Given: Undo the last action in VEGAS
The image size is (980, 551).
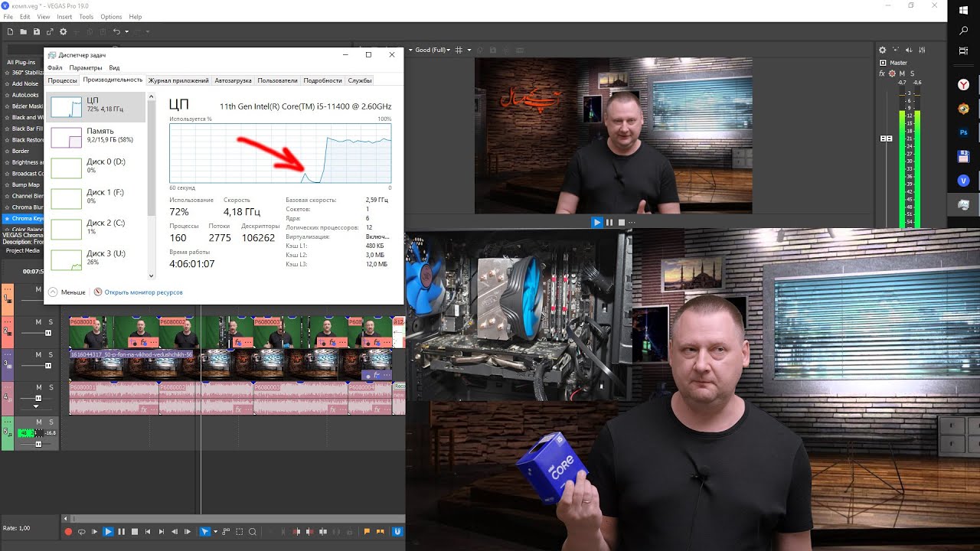Looking at the screenshot, I should tap(116, 31).
